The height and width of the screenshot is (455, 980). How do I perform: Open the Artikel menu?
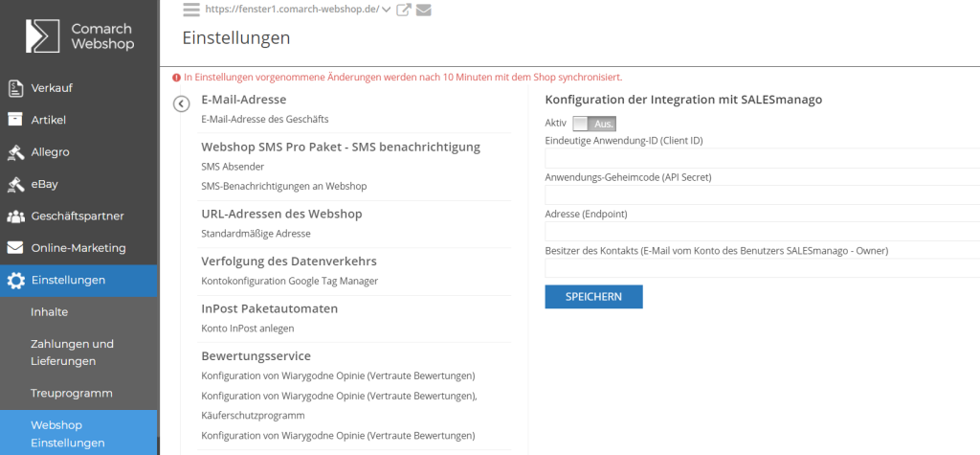tap(48, 120)
